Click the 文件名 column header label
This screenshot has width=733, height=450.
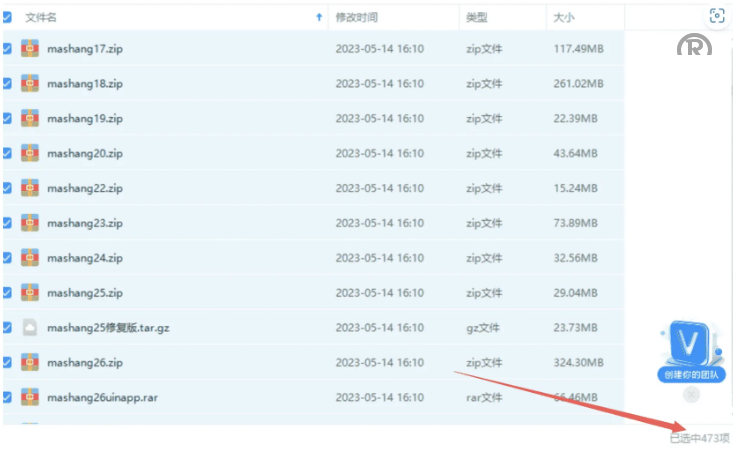tap(41, 17)
